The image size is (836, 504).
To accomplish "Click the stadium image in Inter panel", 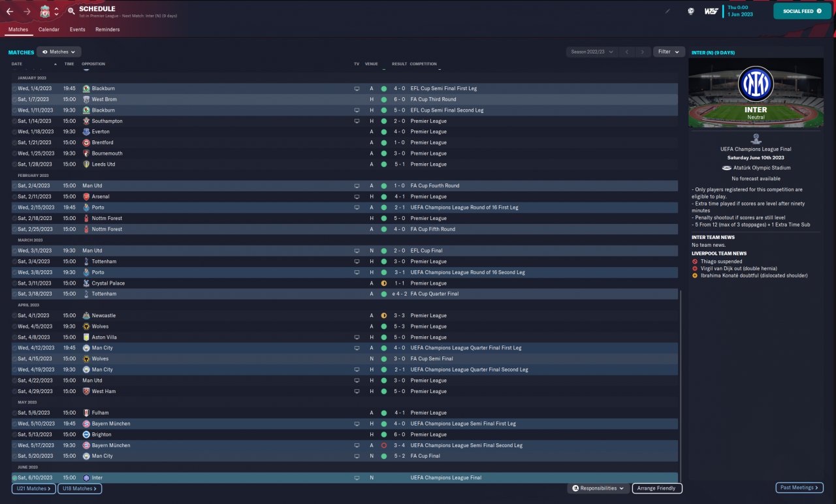I will tap(756, 93).
